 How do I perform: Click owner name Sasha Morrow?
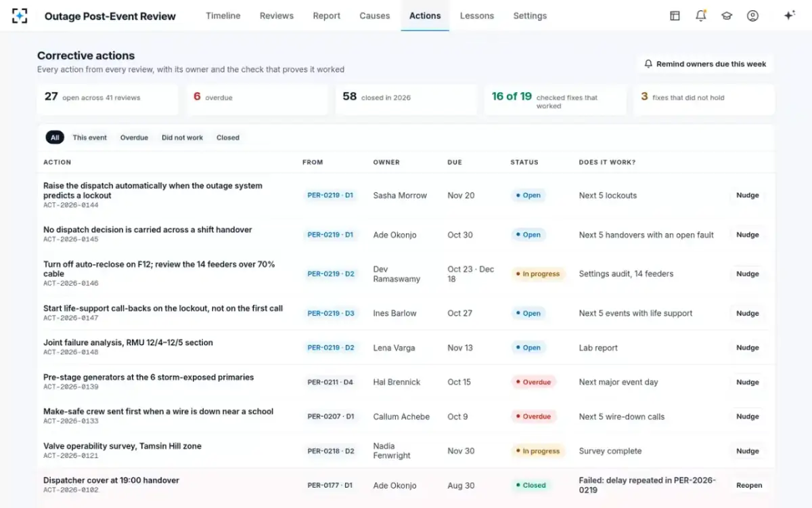[400, 195]
